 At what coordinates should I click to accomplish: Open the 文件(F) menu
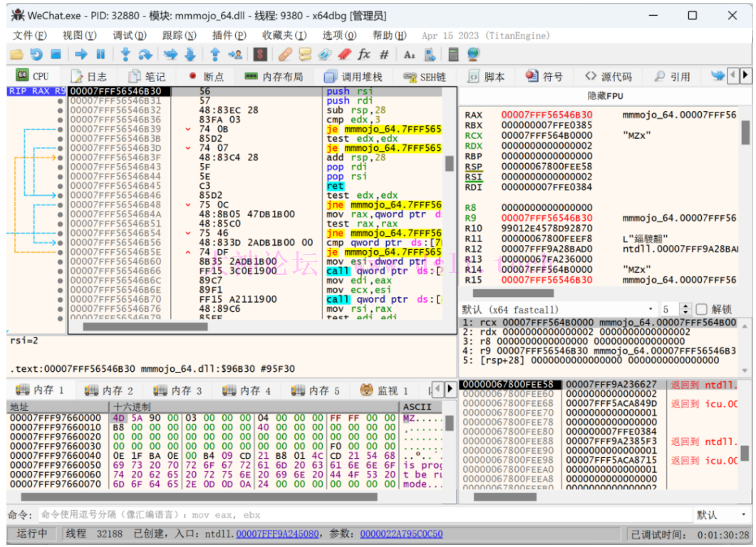[x=29, y=36]
